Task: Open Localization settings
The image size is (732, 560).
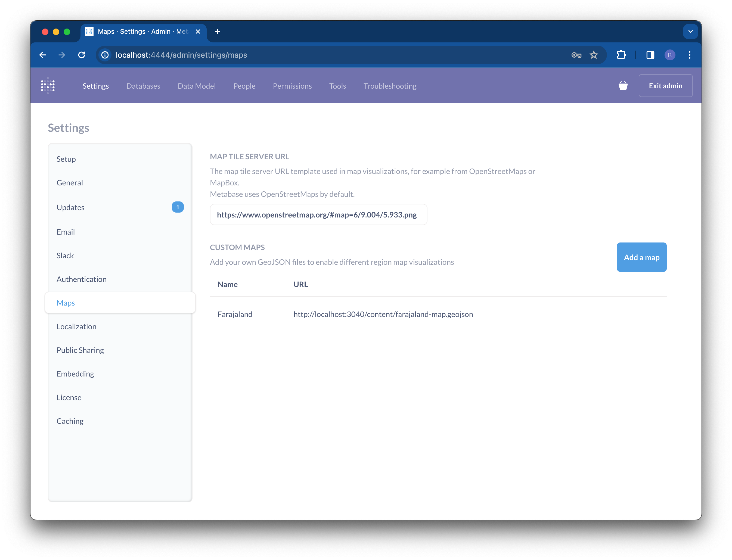Action: point(76,326)
